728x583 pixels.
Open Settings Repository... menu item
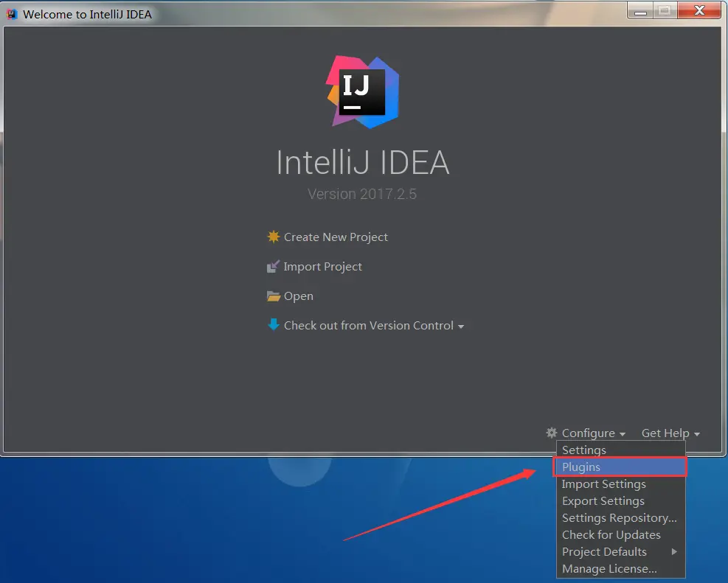click(x=621, y=518)
